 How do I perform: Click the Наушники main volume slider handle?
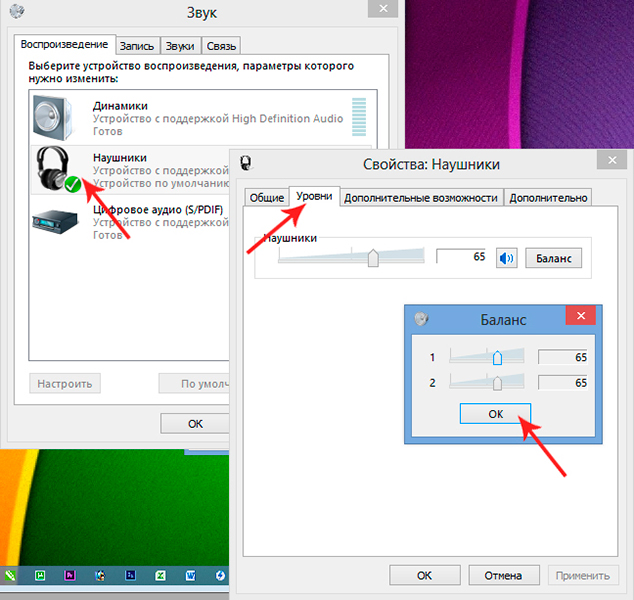point(373,258)
